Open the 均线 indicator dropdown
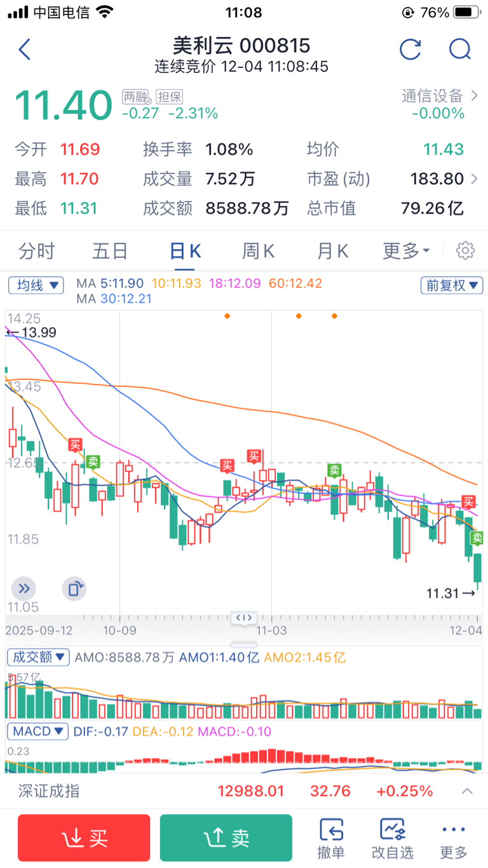Viewport: 488px width, 868px height. (36, 285)
